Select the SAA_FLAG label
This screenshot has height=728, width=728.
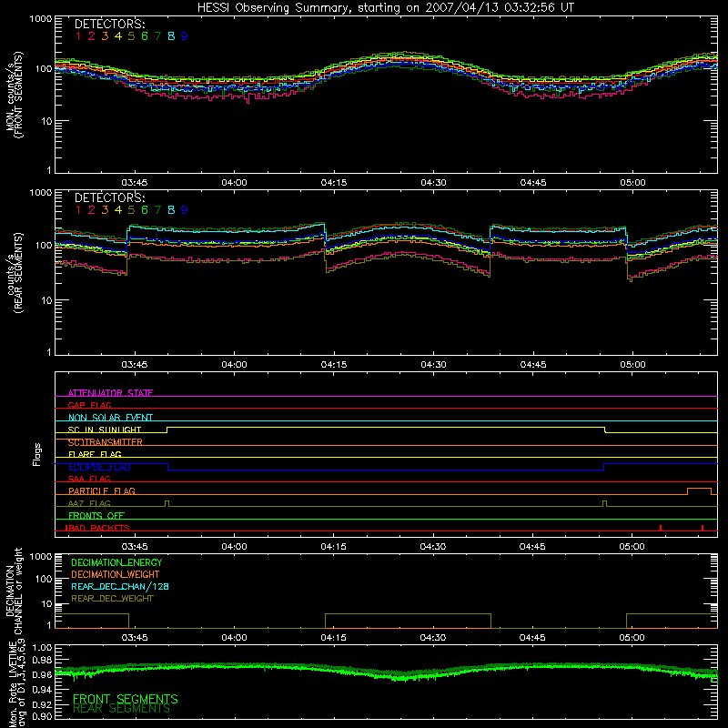coord(89,479)
